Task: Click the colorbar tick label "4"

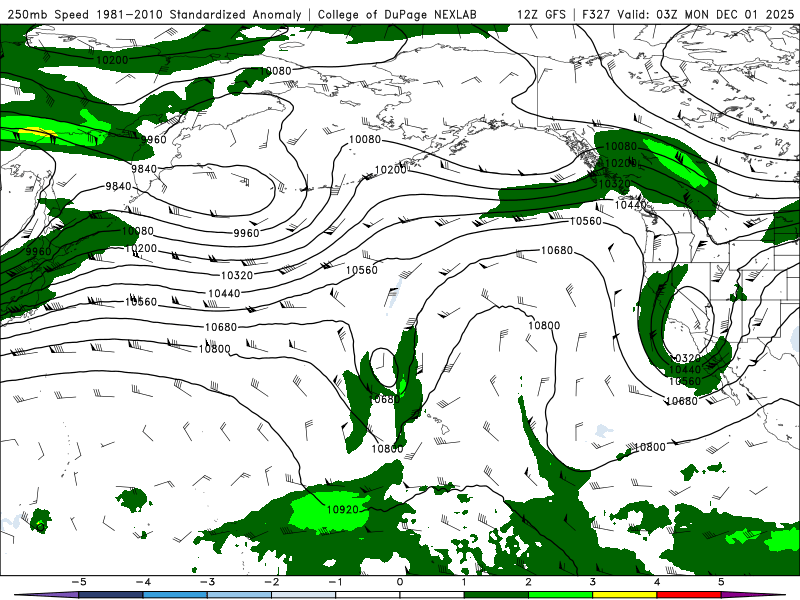Action: coord(657,582)
